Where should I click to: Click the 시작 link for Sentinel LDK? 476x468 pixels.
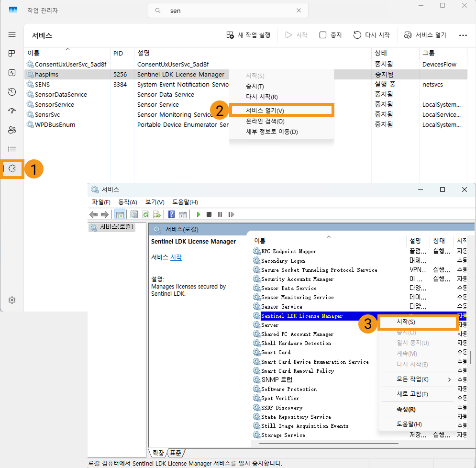(x=176, y=257)
